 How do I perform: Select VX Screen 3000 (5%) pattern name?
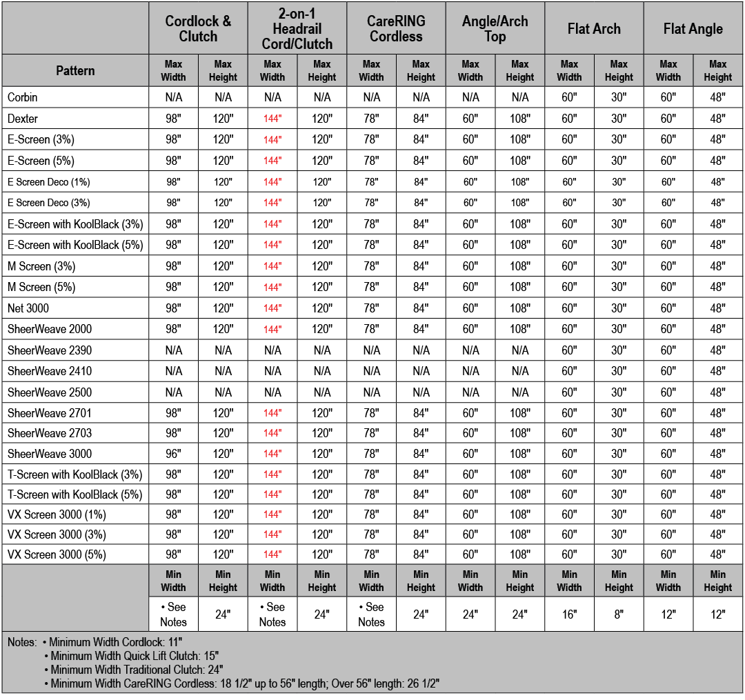point(57,554)
